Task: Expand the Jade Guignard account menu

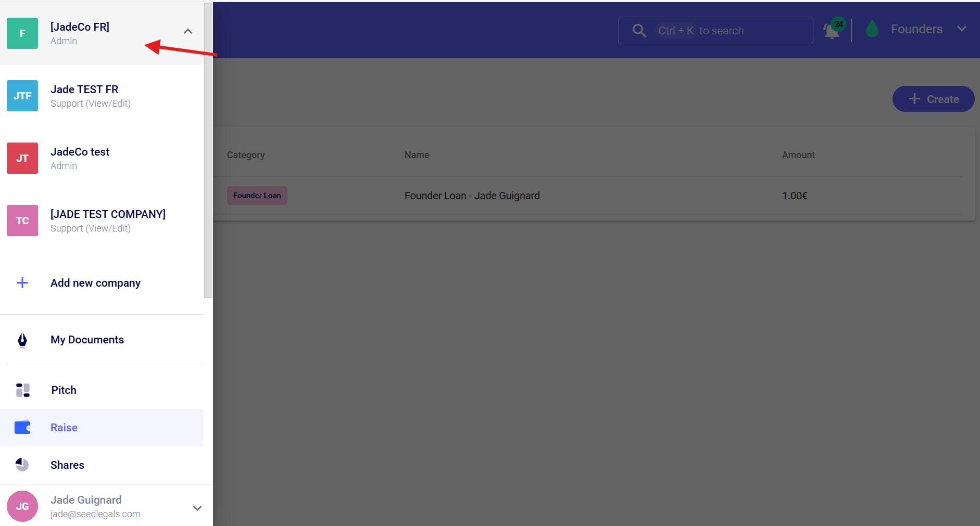Action: pyautogui.click(x=197, y=508)
